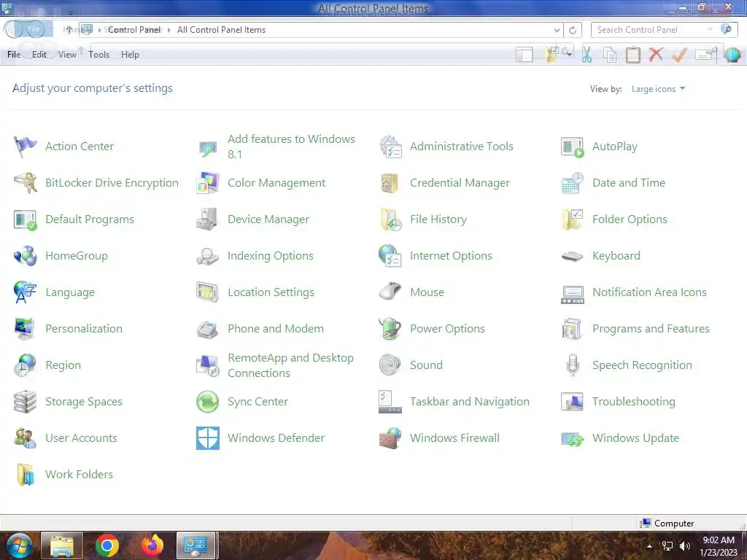
Task: Open Windows Defender shield icon
Action: (208, 438)
